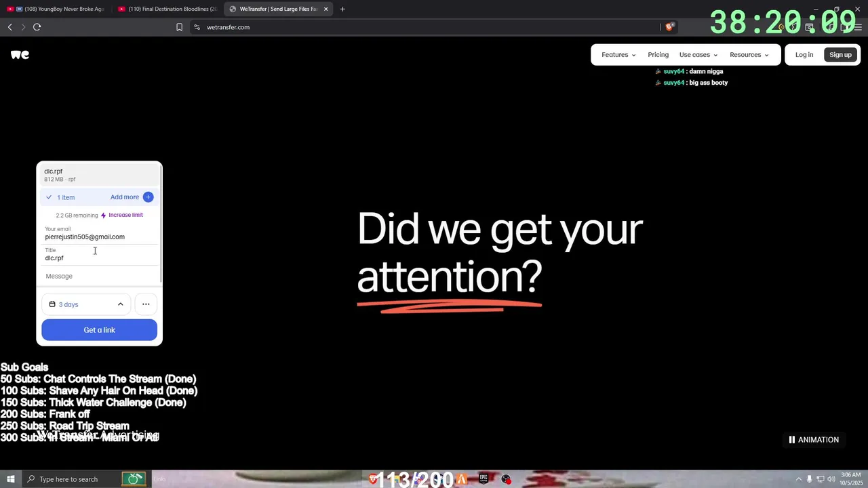Open the Resources menu
This screenshot has width=868, height=488.
point(749,55)
